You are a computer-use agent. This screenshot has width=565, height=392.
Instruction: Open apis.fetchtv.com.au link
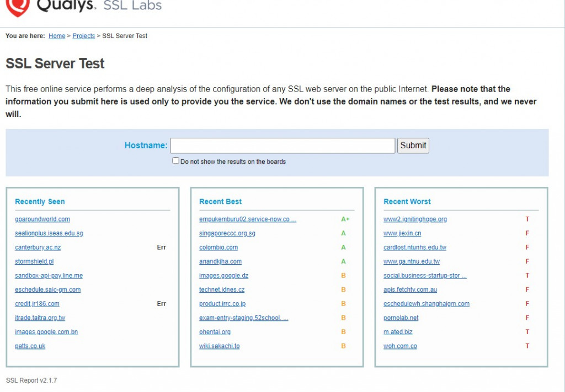[x=410, y=289]
